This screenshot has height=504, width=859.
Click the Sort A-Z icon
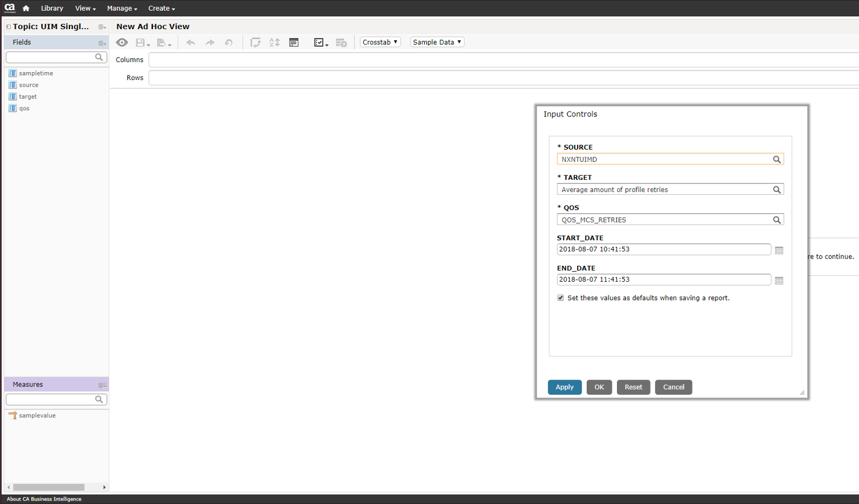pos(275,43)
